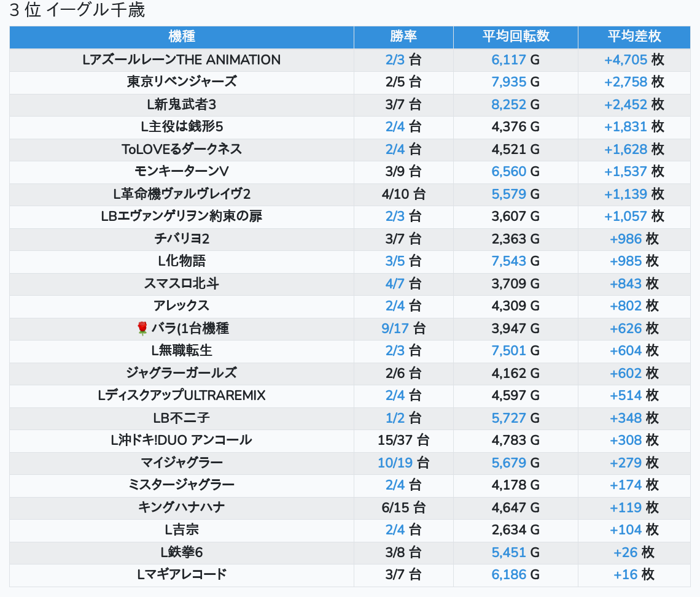Click the L沖ドキ!DUO アンコール row name
700x597 pixels.
pos(182,441)
